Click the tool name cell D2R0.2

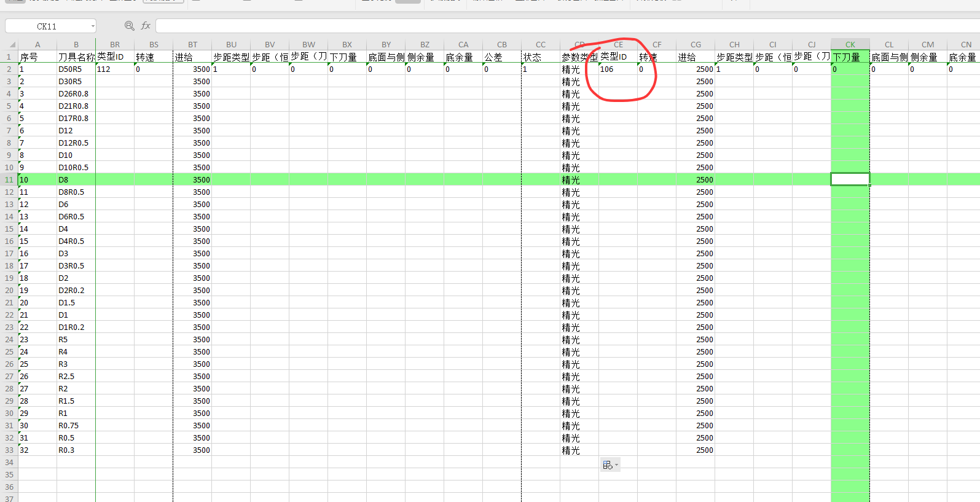click(x=76, y=290)
